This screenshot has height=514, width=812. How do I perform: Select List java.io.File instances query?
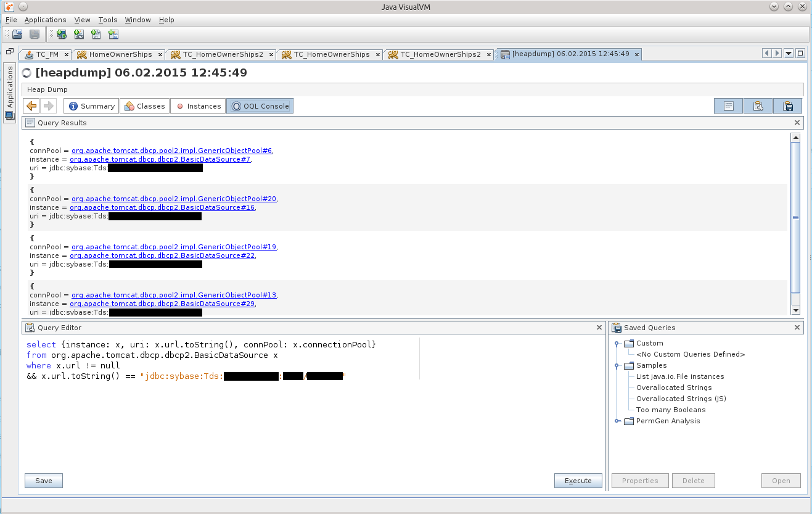(680, 376)
